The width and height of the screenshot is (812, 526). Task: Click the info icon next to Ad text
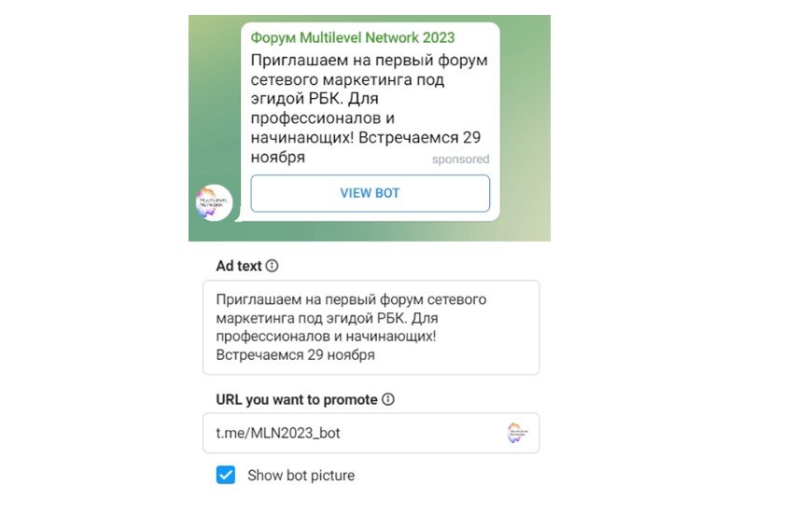pyautogui.click(x=273, y=266)
